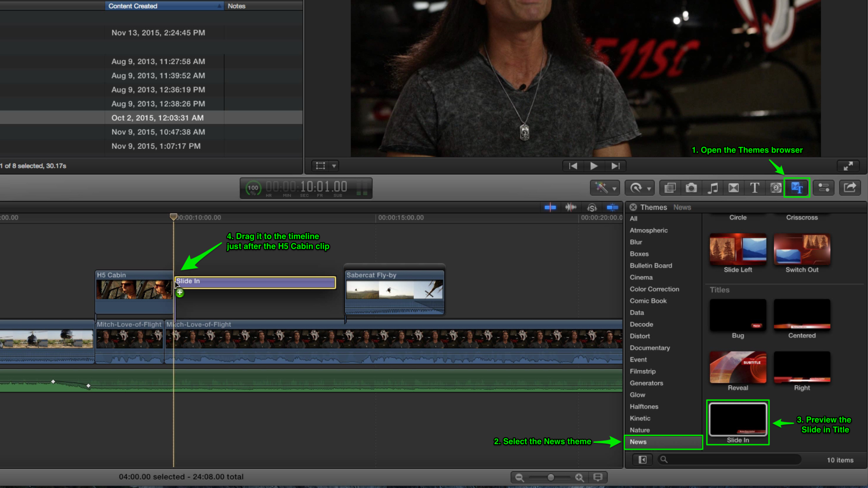Expand the Atmospheric themes category
The height and width of the screenshot is (488, 868).
(x=649, y=230)
